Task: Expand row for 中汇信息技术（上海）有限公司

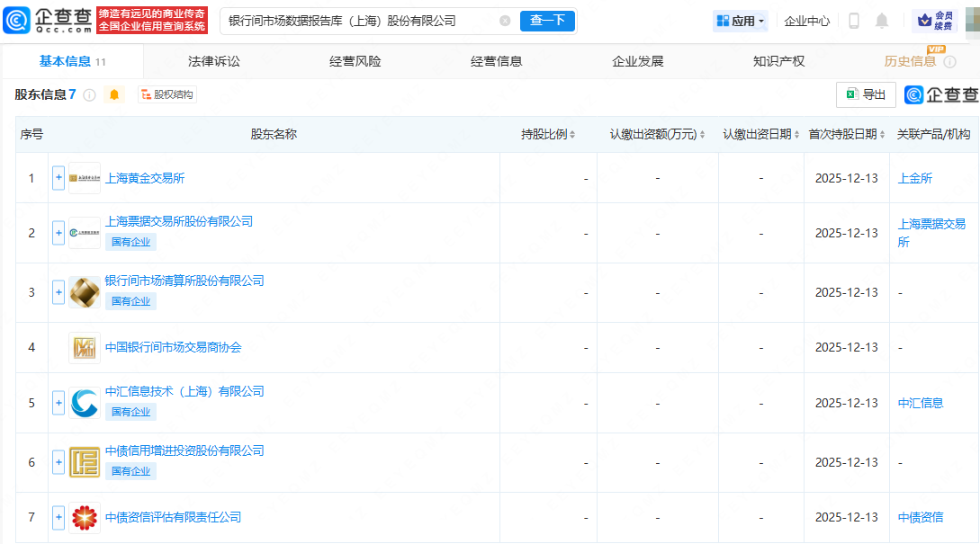Action: click(x=58, y=403)
